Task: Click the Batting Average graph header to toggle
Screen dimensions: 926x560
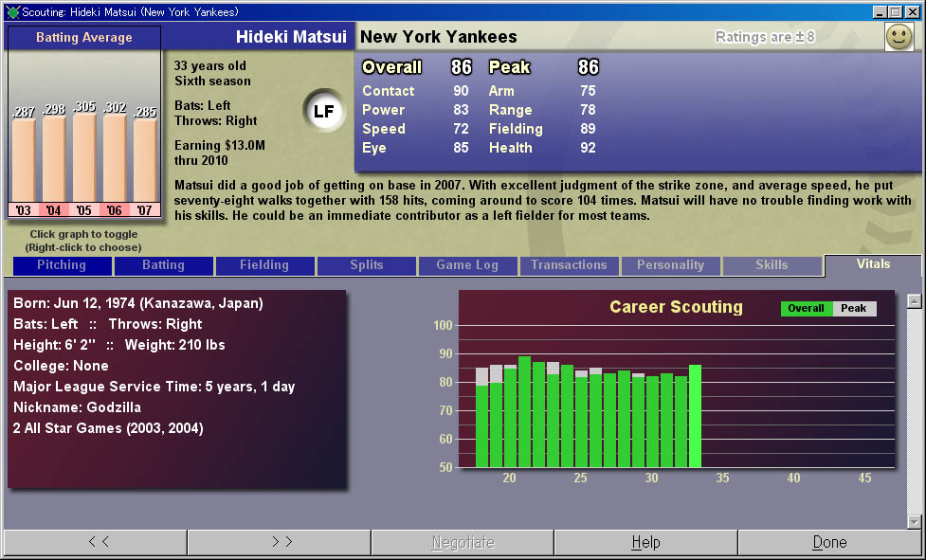Action: click(83, 38)
